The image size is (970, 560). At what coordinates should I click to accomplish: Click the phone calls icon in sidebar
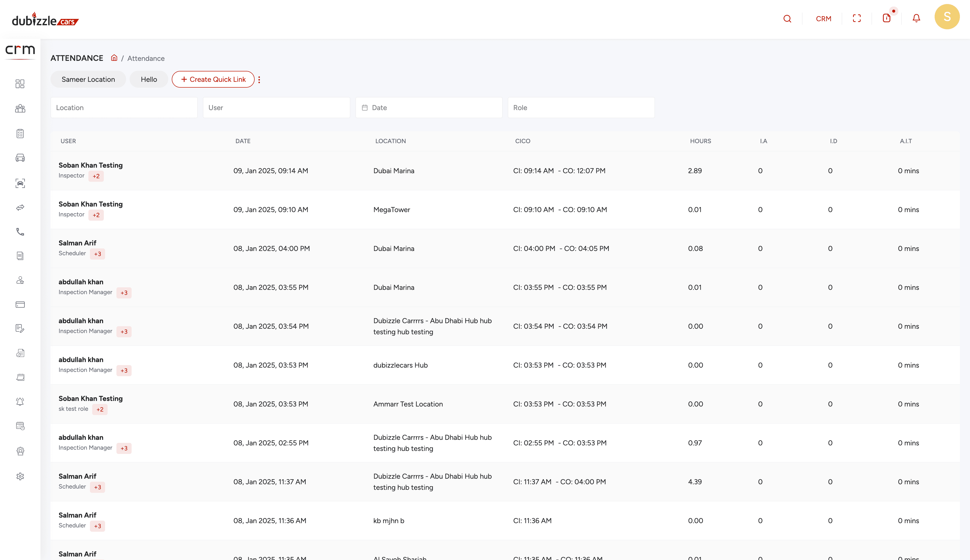tap(20, 232)
